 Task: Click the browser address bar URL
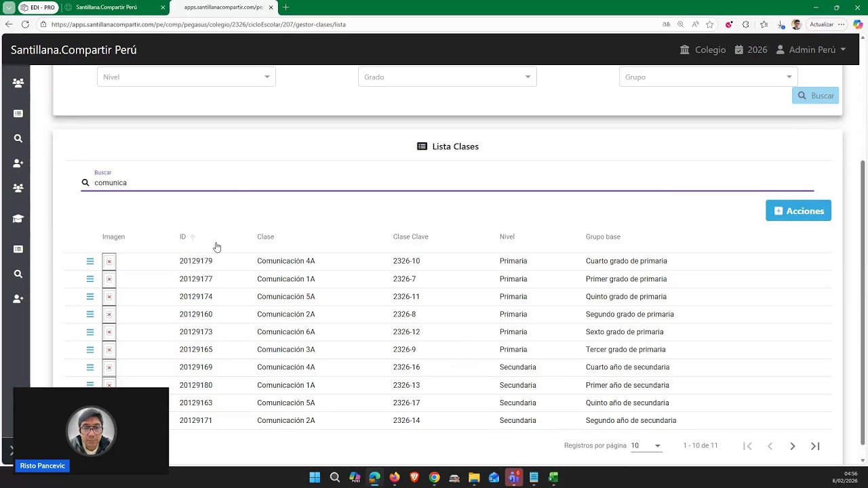point(199,24)
